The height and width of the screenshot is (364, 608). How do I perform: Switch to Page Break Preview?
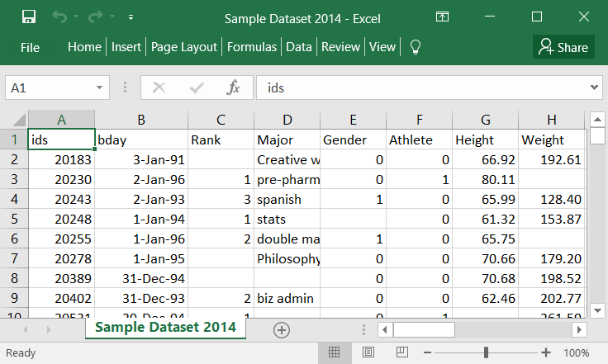(403, 352)
